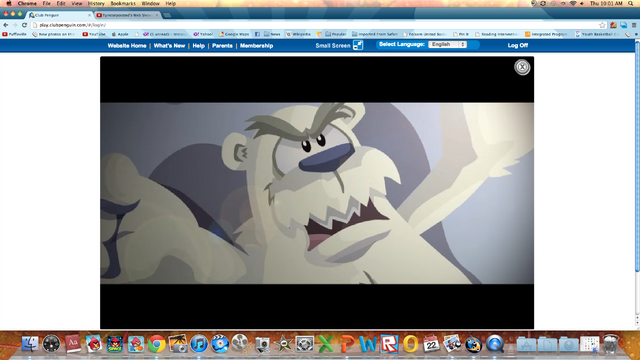The image size is (640, 360).
Task: Open the Wikipedia bookmark
Action: (298, 34)
